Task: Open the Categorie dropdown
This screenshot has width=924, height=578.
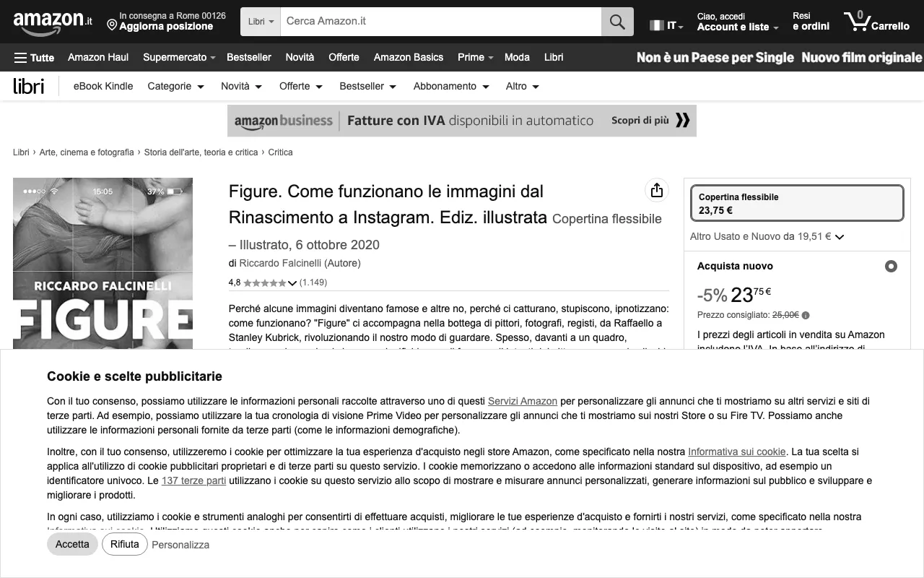Action: (176, 86)
